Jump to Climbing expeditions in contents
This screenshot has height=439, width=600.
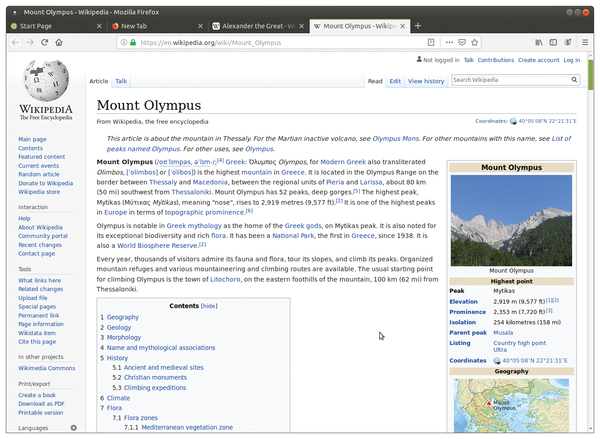155,388
